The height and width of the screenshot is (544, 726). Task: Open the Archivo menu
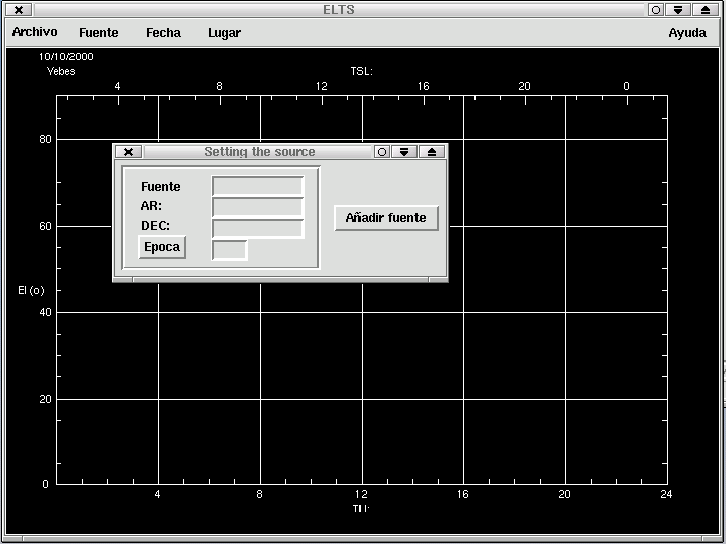[34, 32]
